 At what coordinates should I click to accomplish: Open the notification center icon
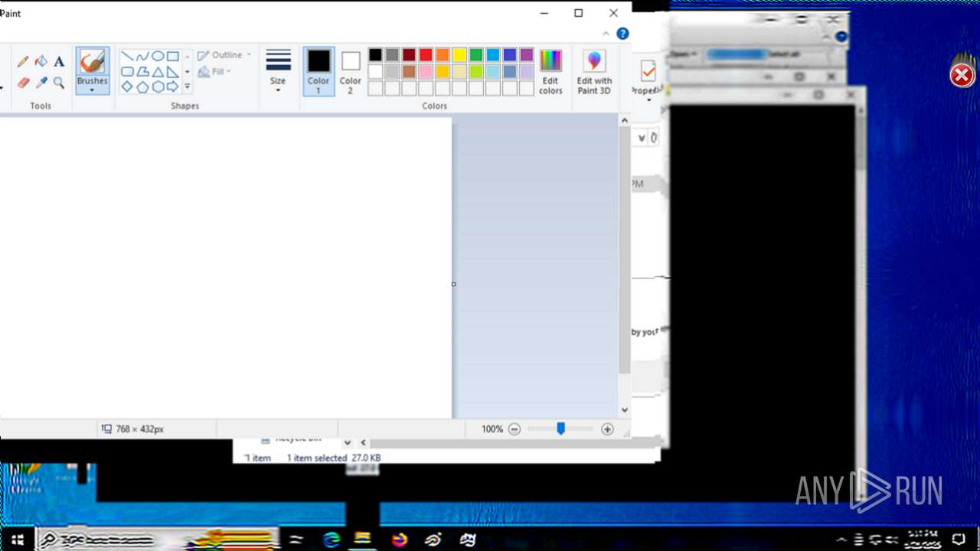pyautogui.click(x=959, y=540)
